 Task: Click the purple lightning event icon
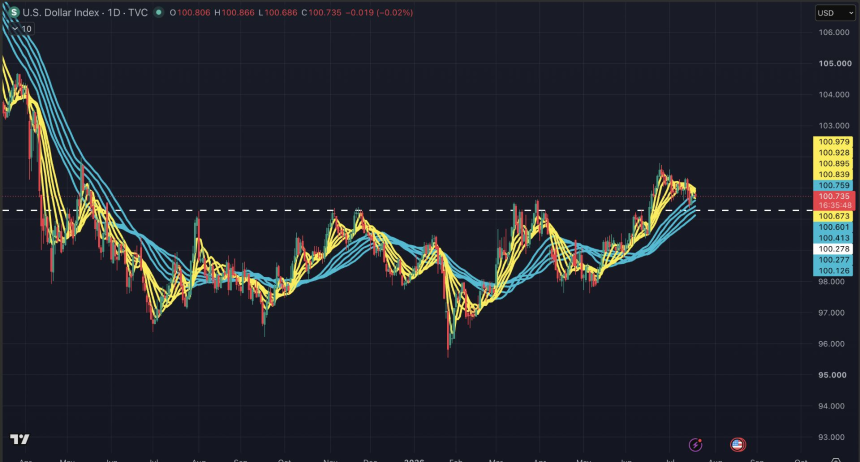point(695,444)
